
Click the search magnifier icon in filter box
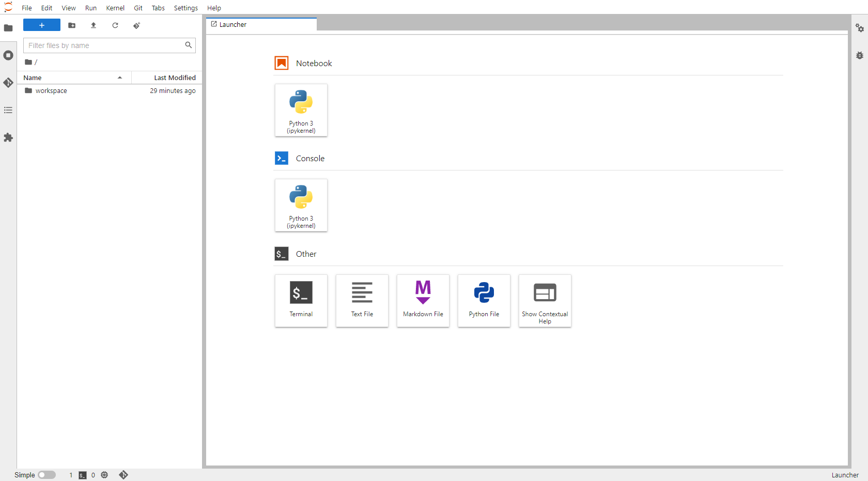point(189,45)
